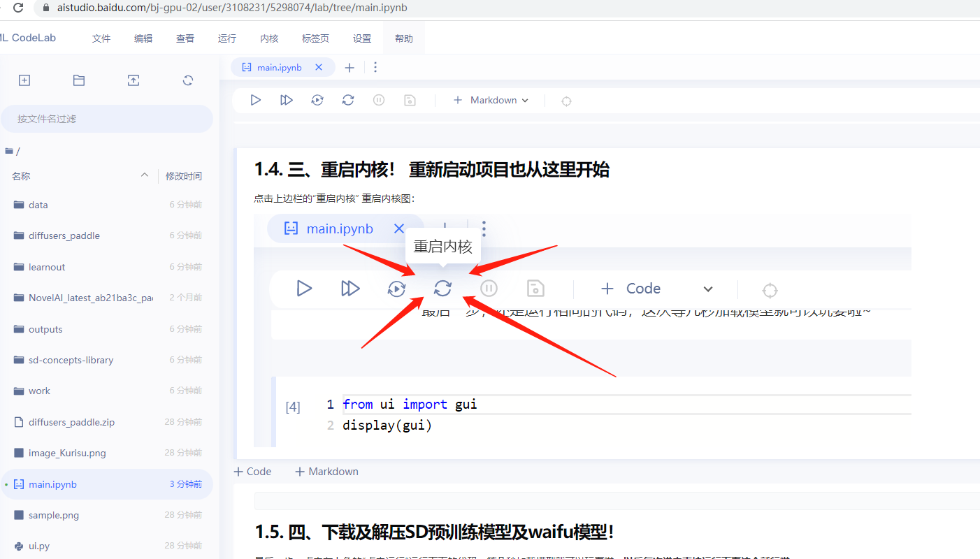980x559 pixels.
Task: Click the IL CodeLab logo text
Action: pos(28,38)
